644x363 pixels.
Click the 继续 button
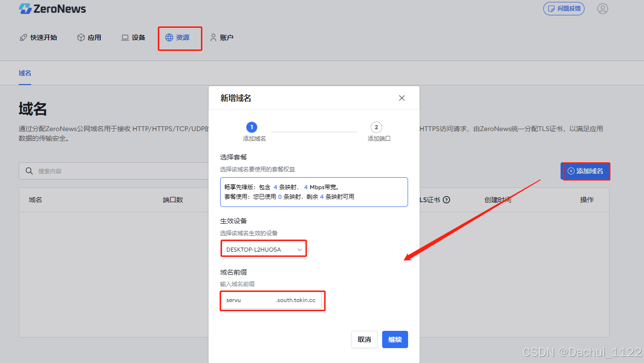pos(395,339)
